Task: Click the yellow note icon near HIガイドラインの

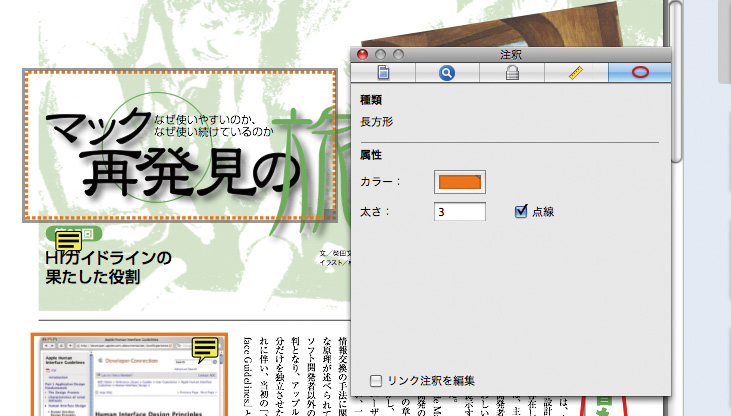Action: point(69,241)
